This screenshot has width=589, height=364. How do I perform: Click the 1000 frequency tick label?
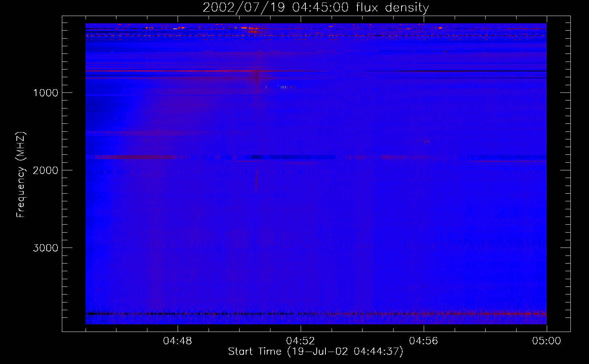[x=46, y=93]
